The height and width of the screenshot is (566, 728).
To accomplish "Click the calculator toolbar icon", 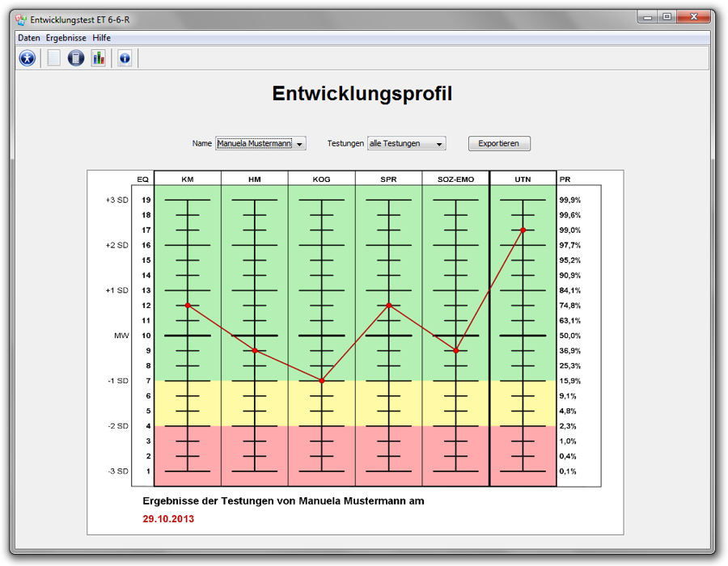I will click(x=76, y=58).
